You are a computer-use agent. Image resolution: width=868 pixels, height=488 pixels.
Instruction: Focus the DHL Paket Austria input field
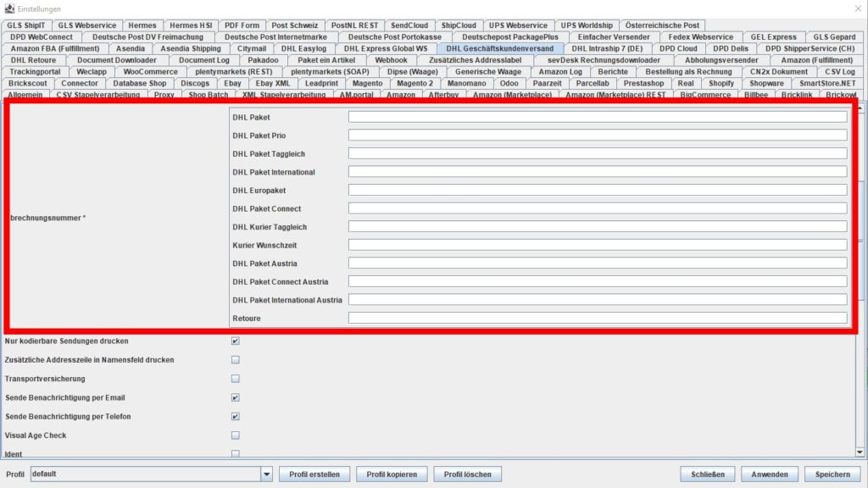coord(598,263)
